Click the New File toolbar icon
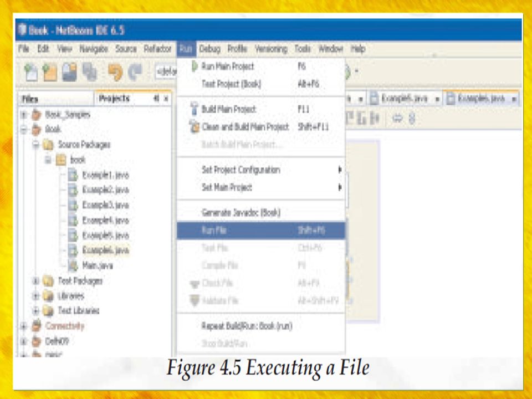The height and width of the screenshot is (399, 532). coord(31,72)
